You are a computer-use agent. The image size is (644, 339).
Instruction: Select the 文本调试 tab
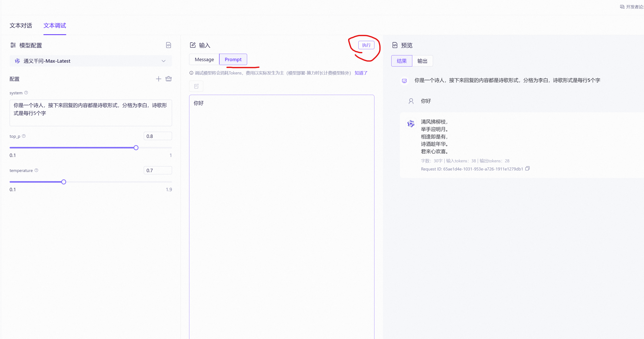(x=55, y=25)
